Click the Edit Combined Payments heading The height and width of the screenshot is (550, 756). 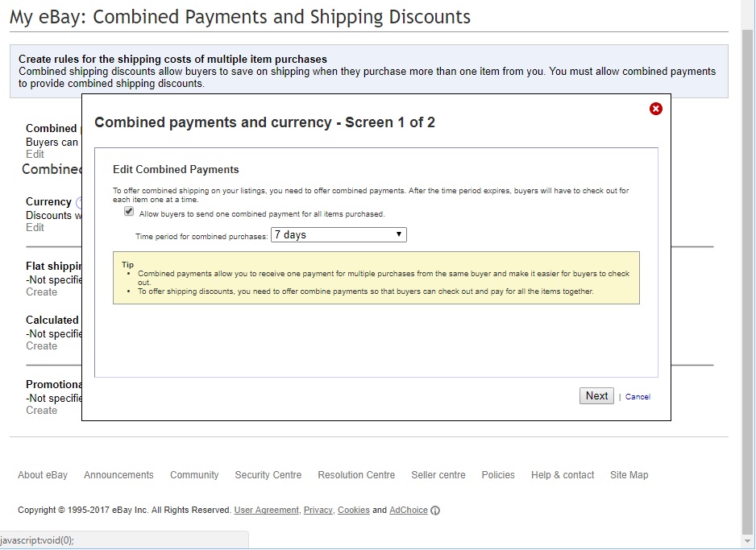176,170
